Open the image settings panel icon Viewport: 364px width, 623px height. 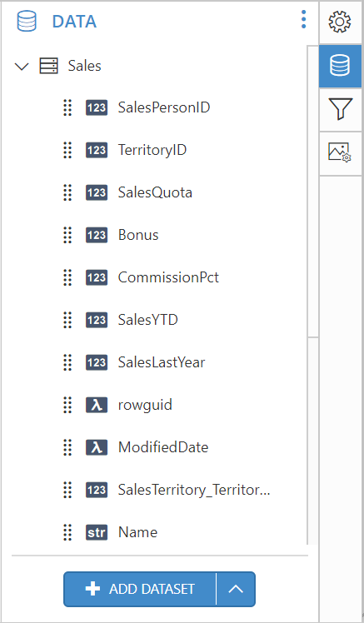pyautogui.click(x=340, y=153)
